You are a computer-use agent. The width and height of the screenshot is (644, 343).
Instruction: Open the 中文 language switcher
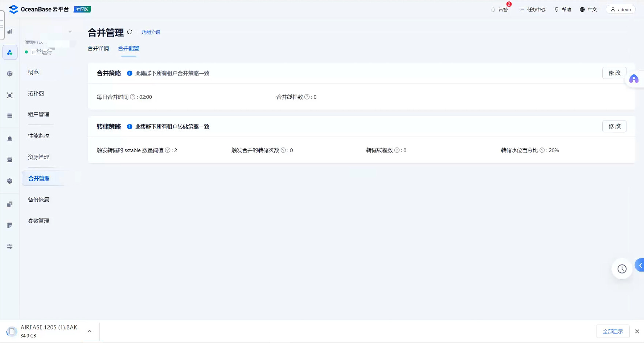[588, 10]
